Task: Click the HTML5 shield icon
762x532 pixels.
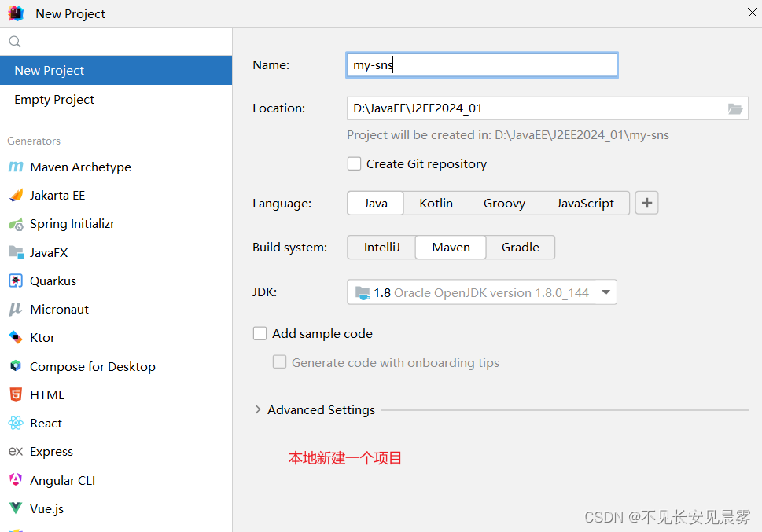Action: [16, 394]
